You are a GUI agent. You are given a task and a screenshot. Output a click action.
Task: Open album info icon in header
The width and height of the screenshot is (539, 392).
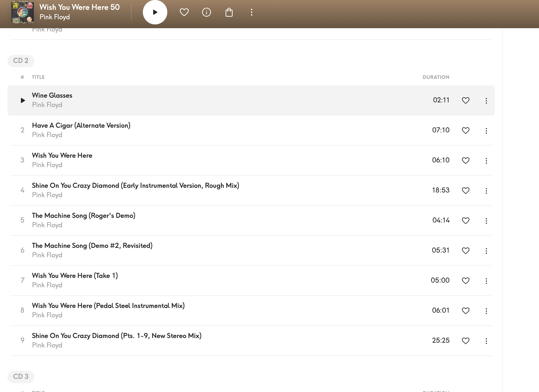click(x=206, y=12)
